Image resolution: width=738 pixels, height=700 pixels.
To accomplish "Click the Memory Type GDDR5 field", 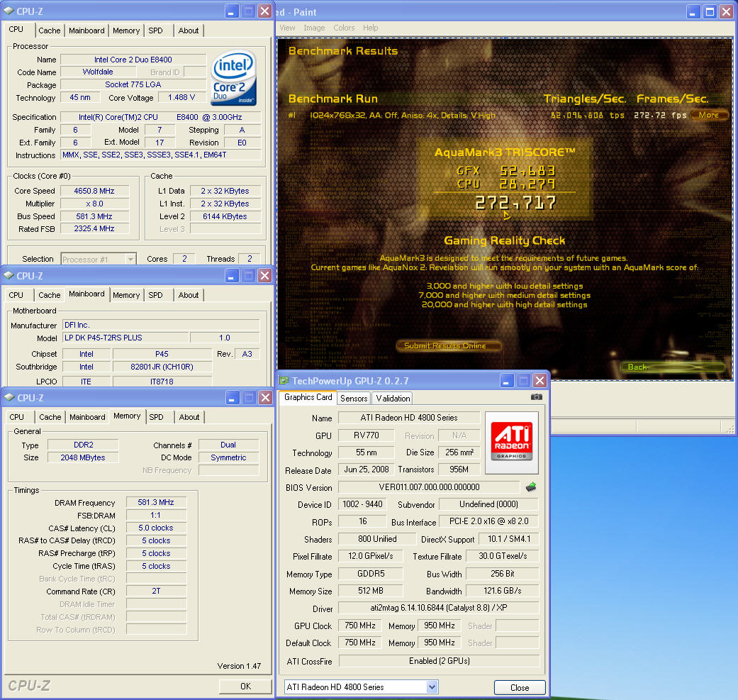I will pos(370,574).
